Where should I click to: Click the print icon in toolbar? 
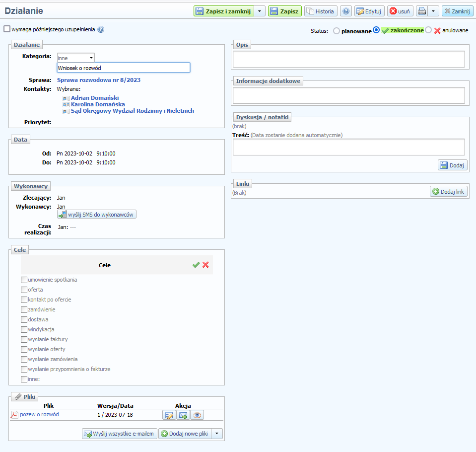[x=421, y=11]
